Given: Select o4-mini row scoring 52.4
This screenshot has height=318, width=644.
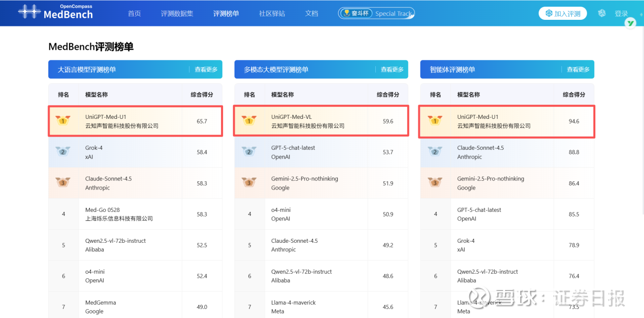Looking at the screenshot, I should pos(135,276).
